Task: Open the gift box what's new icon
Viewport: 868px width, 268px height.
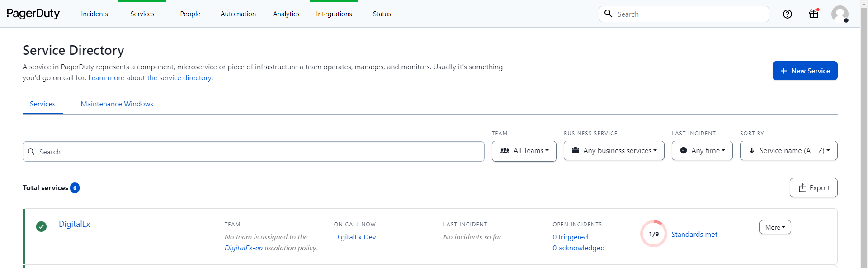Action: pos(814,14)
